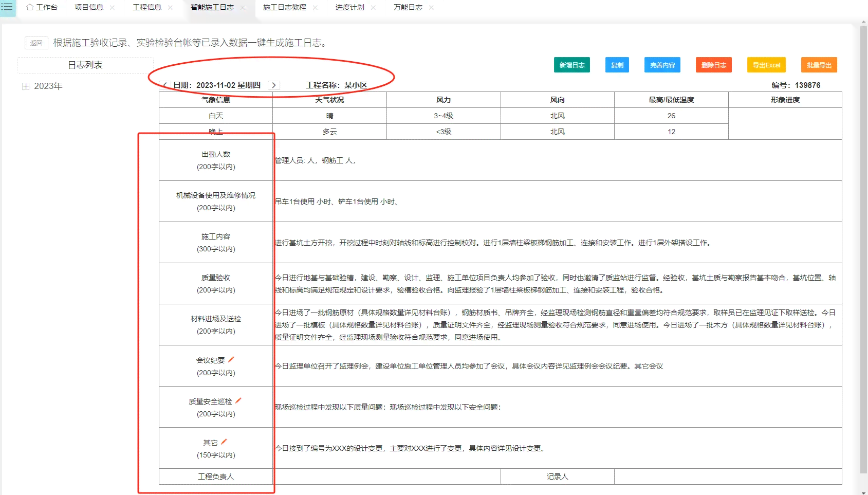Click the 质量验收 content cell
868x495 pixels.
tap(557, 284)
